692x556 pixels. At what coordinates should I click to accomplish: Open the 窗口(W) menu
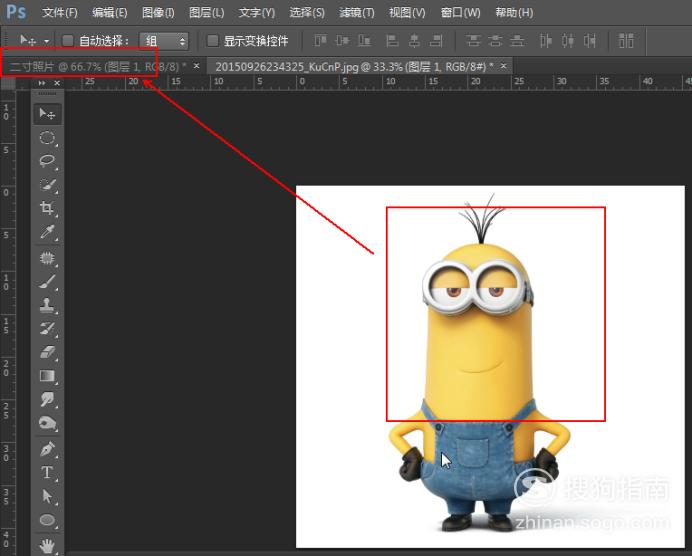pos(460,12)
